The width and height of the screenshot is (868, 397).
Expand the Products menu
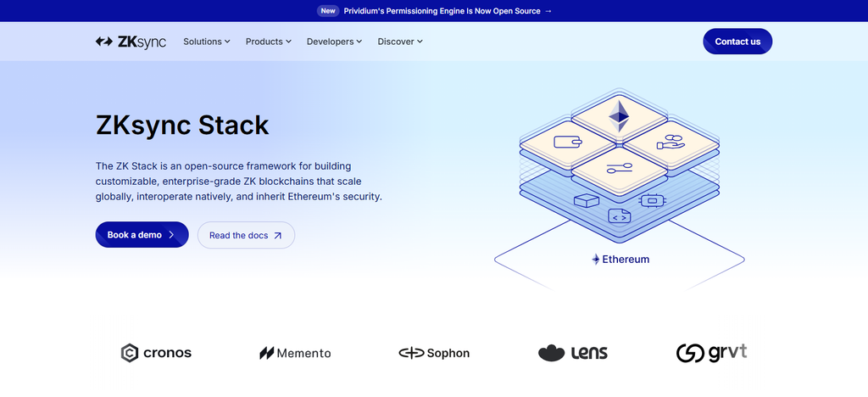(269, 42)
